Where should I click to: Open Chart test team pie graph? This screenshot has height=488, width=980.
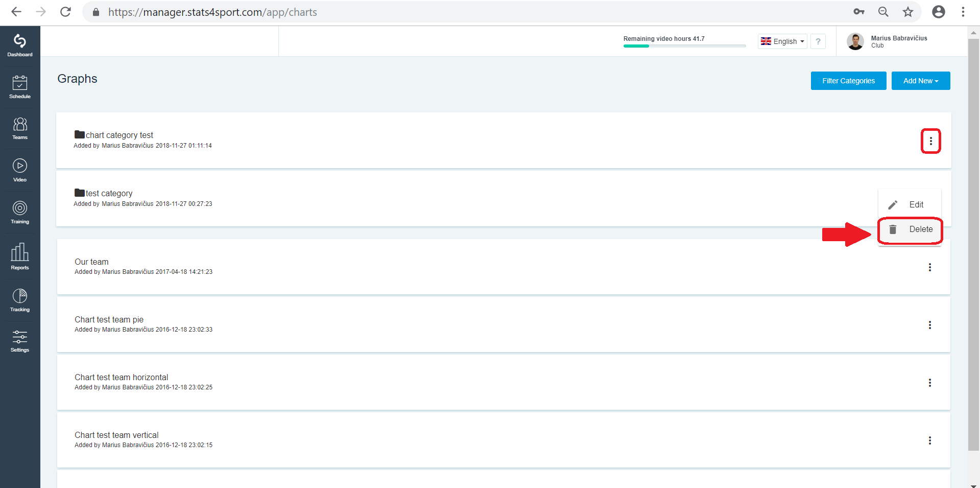click(x=109, y=319)
